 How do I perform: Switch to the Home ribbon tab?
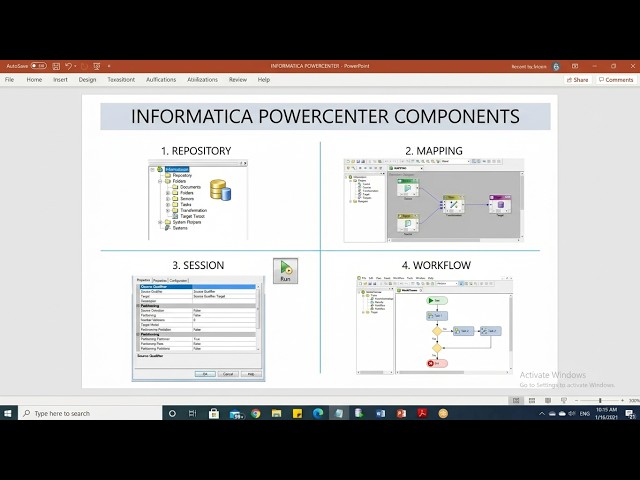click(x=34, y=80)
